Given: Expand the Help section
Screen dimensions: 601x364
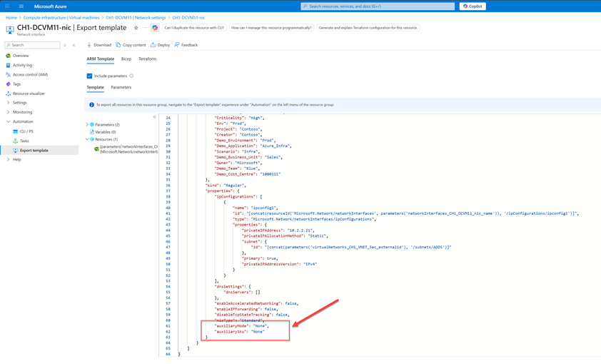Looking at the screenshot, I should (x=16, y=159).
